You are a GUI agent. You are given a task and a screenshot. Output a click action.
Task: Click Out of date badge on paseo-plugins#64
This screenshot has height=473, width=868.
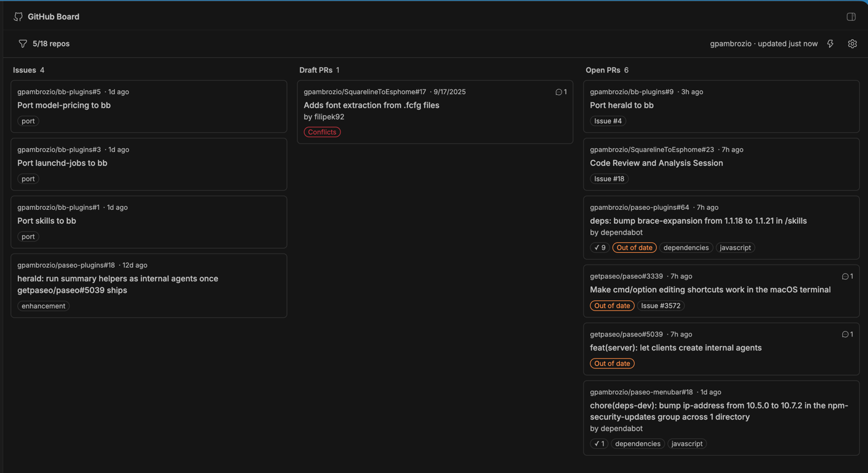click(634, 248)
